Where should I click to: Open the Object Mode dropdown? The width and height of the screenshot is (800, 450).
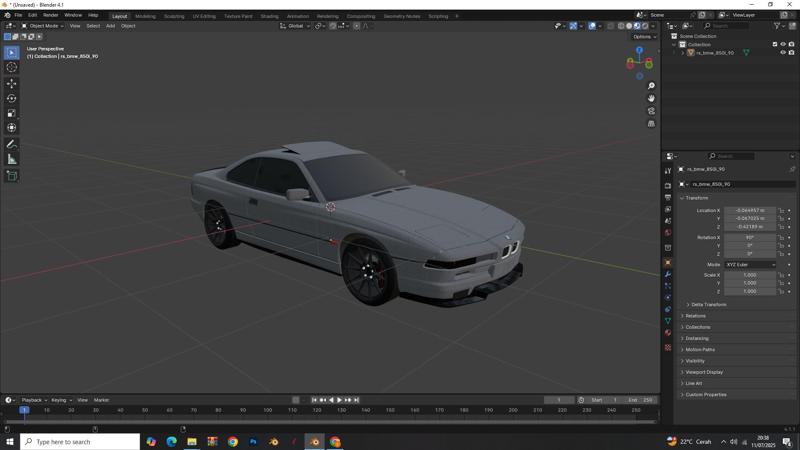(x=42, y=26)
